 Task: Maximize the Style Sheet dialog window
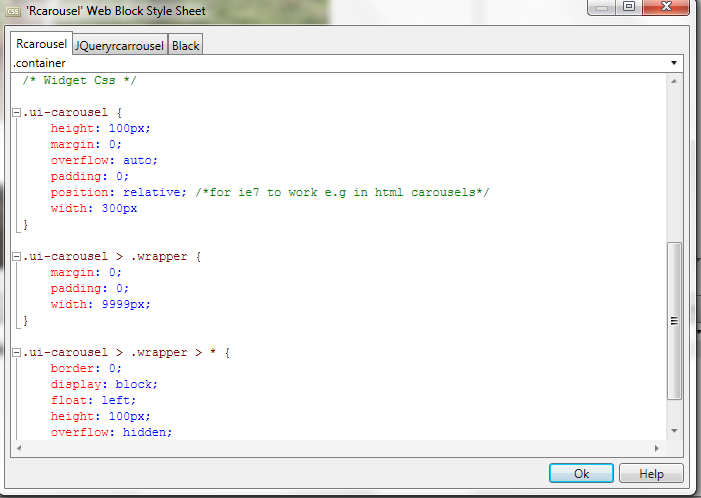tap(628, 7)
